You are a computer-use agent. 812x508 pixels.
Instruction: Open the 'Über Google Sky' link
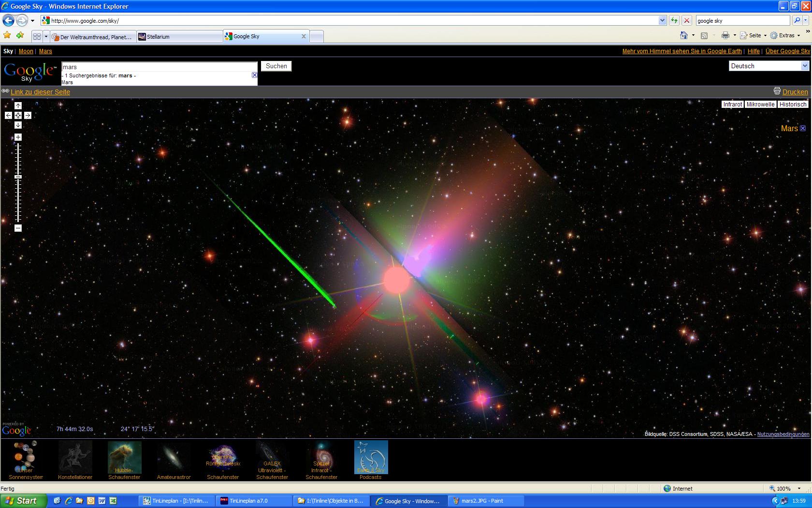point(788,51)
